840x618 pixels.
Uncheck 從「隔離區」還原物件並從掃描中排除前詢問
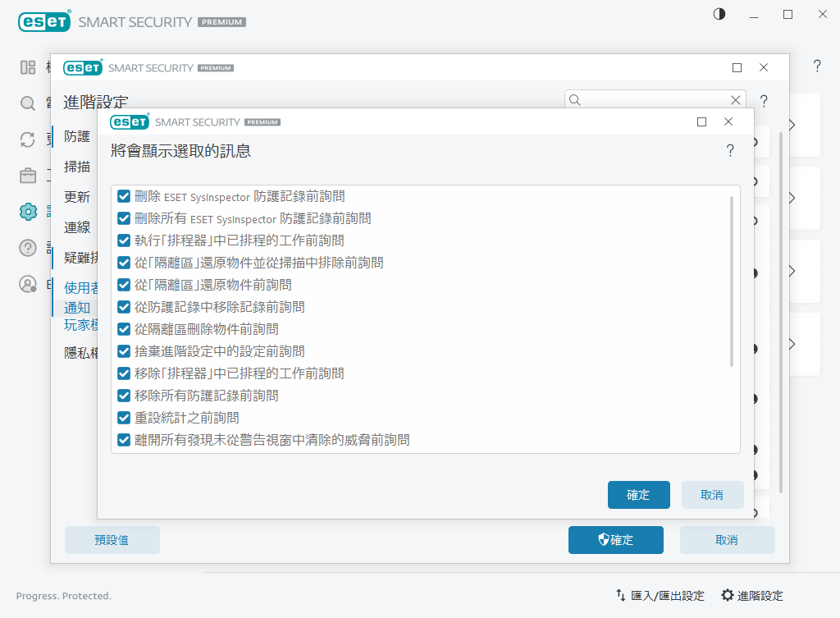[x=124, y=263]
